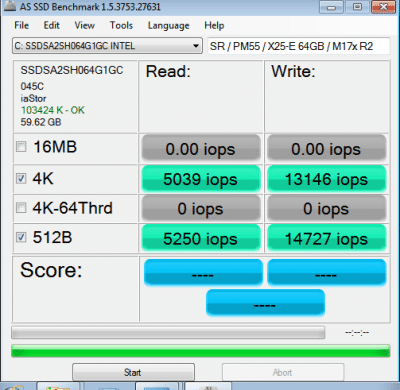Screen dimensions: 400x390
Task: Click the Abort button
Action: (283, 372)
